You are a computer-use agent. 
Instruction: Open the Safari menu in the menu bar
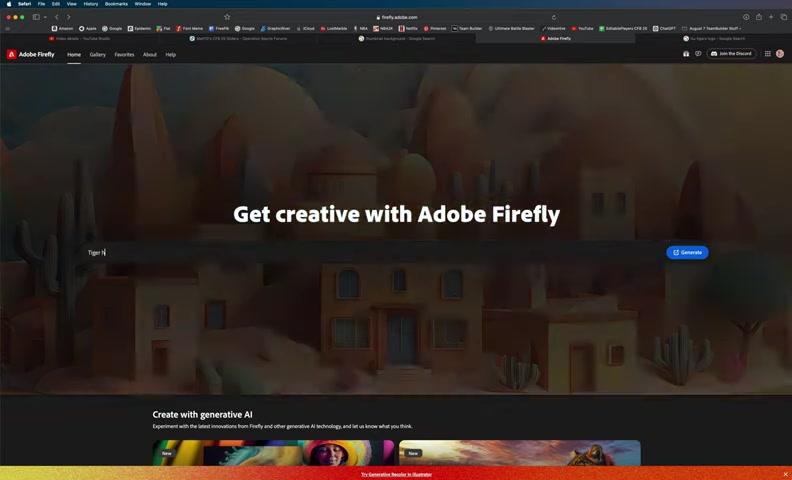pyautogui.click(x=24, y=4)
